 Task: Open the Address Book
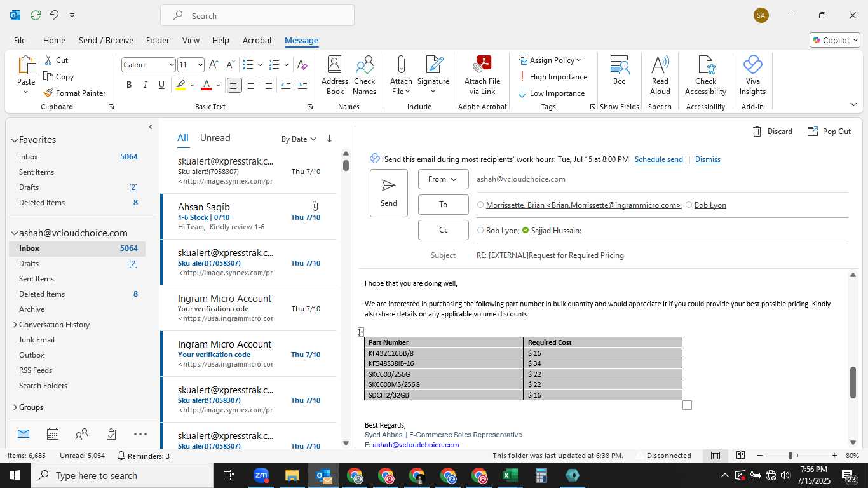[x=335, y=75]
